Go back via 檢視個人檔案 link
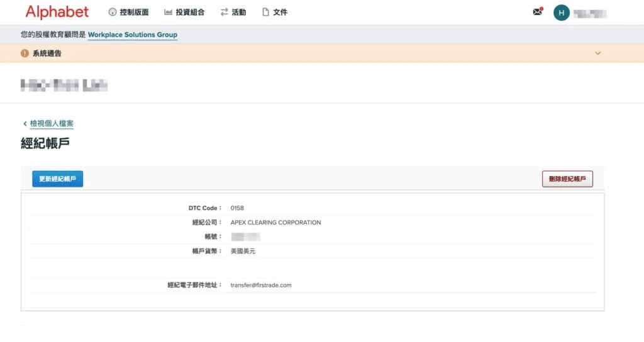Image resolution: width=644 pixels, height=342 pixels. point(52,124)
